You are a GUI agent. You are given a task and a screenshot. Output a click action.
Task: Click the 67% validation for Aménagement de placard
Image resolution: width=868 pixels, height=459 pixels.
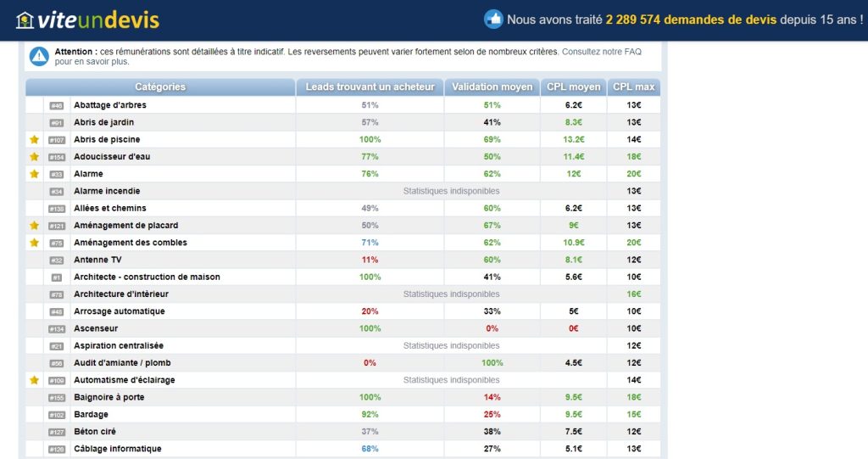492,225
